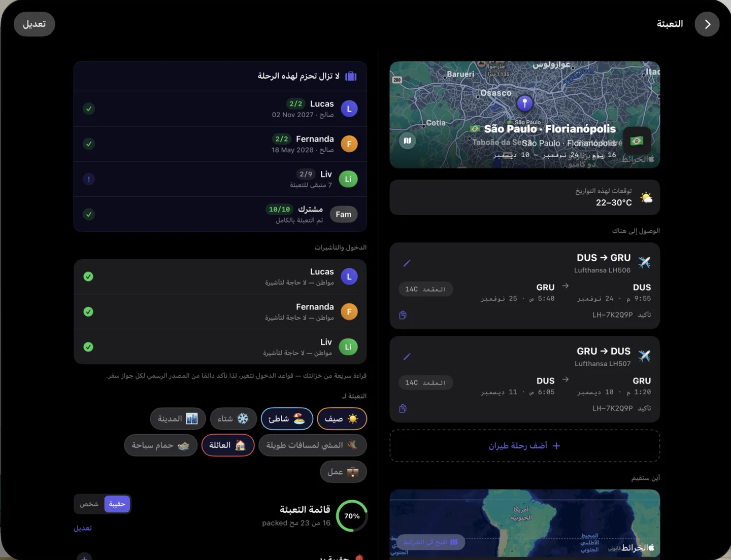
Task: Tap Fernanda's orange F avatar in the visas list
Action: pos(349,312)
